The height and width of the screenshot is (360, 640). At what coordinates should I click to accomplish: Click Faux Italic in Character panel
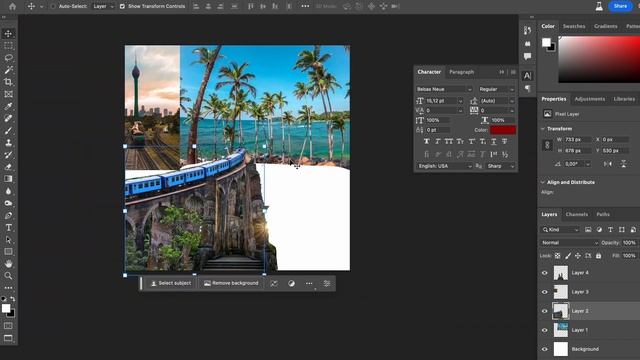click(438, 141)
